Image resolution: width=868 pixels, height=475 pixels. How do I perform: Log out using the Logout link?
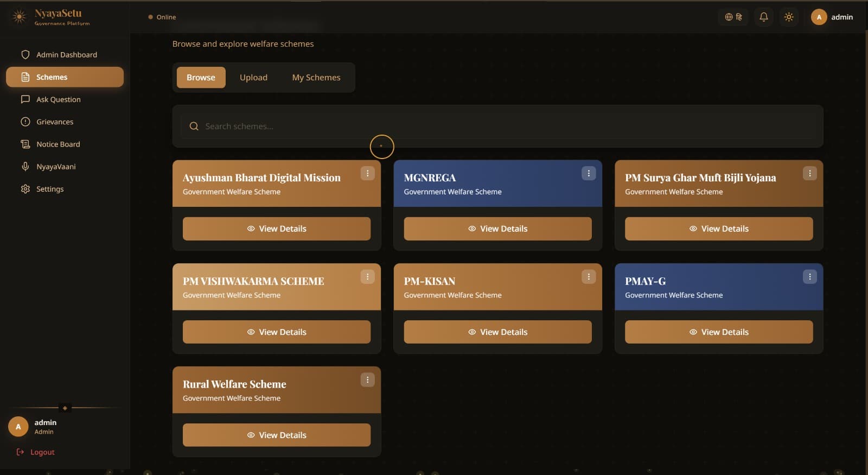coord(36,452)
